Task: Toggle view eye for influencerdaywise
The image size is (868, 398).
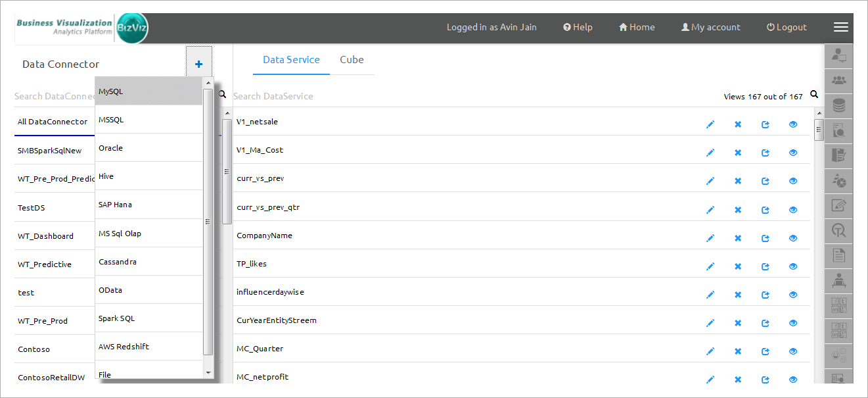Action: (793, 295)
